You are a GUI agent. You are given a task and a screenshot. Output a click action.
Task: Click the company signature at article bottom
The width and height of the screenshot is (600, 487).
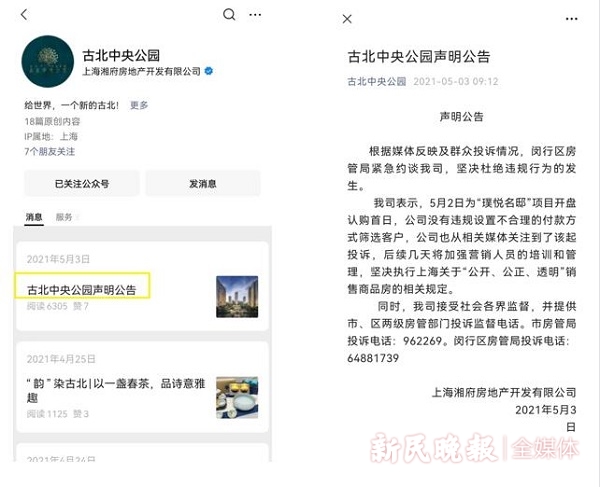pos(504,393)
